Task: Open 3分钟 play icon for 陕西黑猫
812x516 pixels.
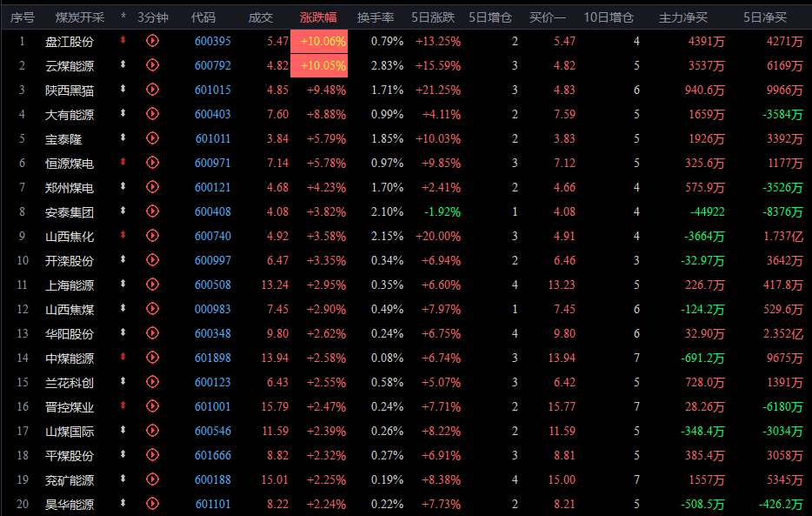Action: (x=153, y=90)
